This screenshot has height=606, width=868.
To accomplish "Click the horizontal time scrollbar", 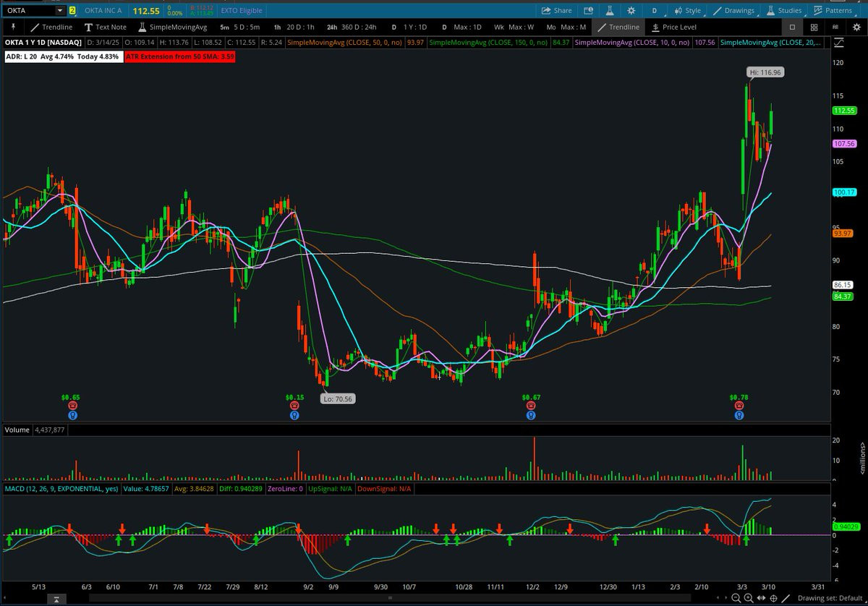I will pos(391,599).
